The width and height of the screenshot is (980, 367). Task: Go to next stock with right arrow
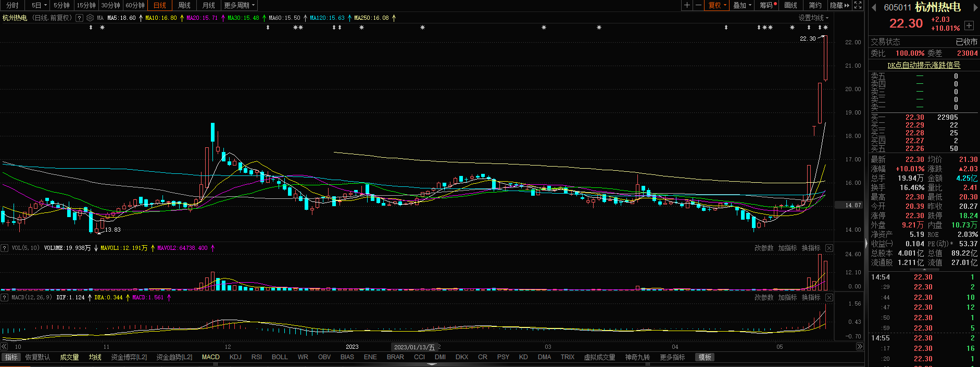tap(975, 7)
